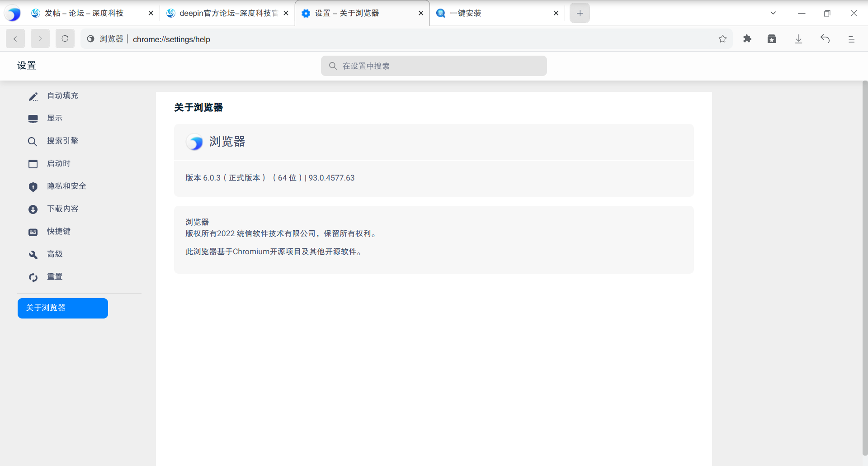The height and width of the screenshot is (466, 868).
Task: Select the 设置 – 关于浏览器 tab
Action: pyautogui.click(x=347, y=13)
